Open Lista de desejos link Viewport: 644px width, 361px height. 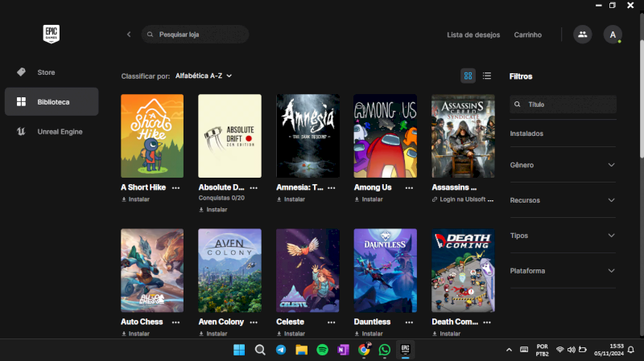click(473, 35)
